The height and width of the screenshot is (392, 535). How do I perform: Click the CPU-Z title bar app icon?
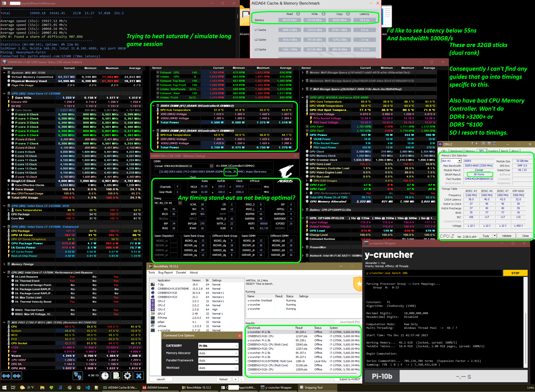pyautogui.click(x=440, y=144)
